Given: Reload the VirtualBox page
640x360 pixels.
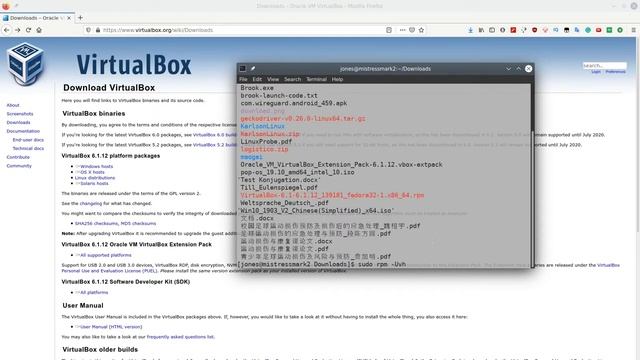Looking at the screenshot, I should pyautogui.click(x=28, y=30).
